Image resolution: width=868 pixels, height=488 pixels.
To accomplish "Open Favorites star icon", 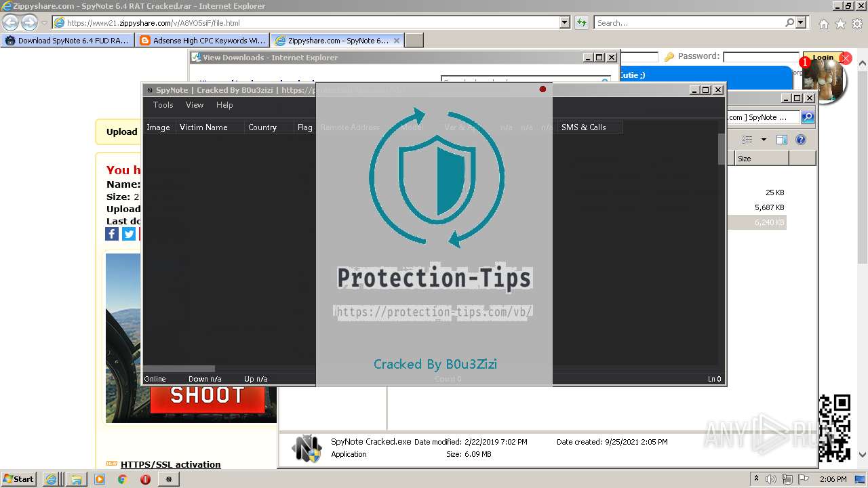I will (840, 24).
